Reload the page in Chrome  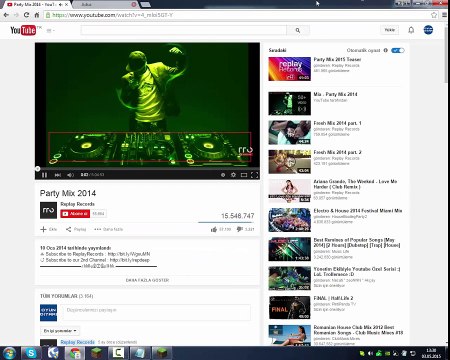click(x=26, y=15)
